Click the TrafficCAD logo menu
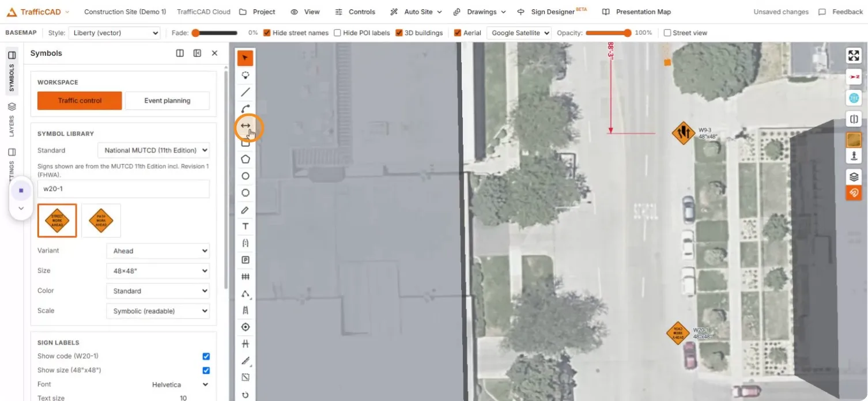The width and height of the screenshot is (868, 401). tap(38, 12)
